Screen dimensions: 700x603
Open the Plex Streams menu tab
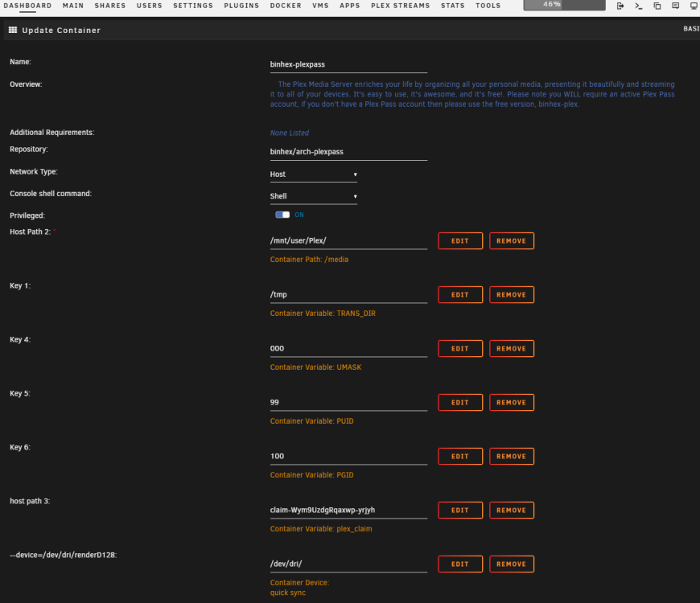pos(401,6)
